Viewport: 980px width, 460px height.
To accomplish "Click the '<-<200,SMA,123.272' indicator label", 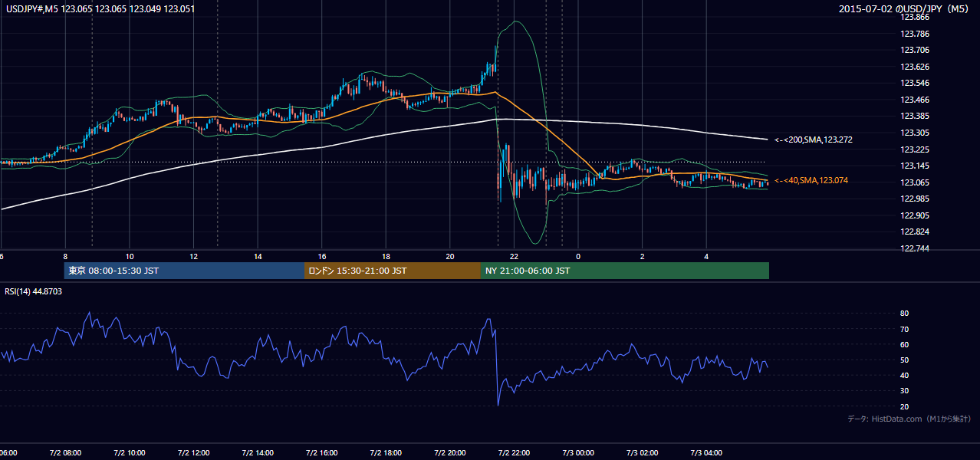I will coord(813,140).
